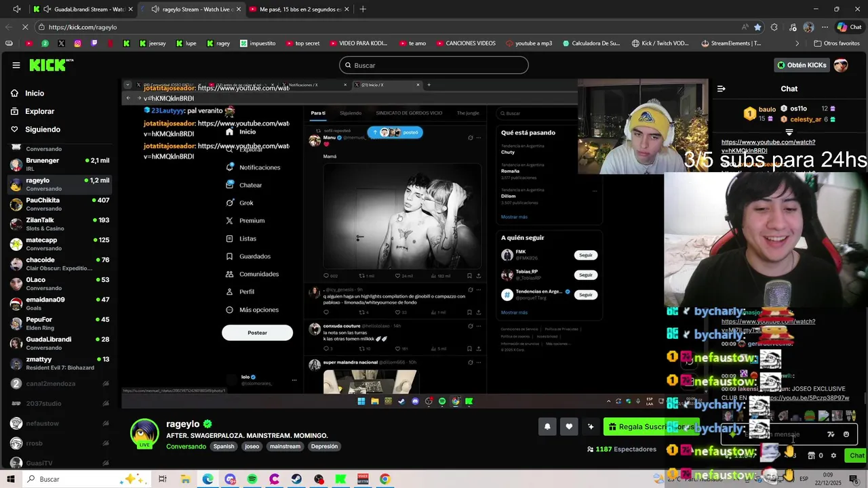Screen dimensions: 868x488
Task: Open a new browser tab
Action: [363, 9]
